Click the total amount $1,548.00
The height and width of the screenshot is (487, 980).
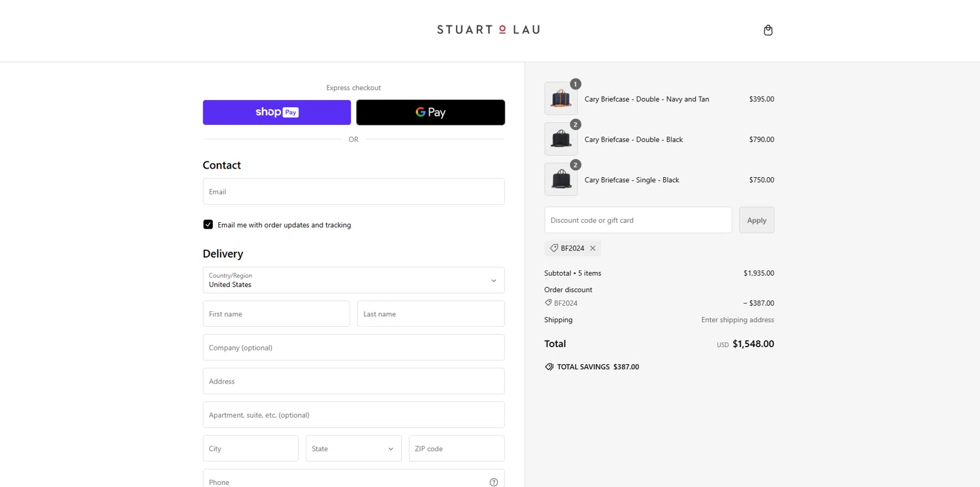point(753,344)
